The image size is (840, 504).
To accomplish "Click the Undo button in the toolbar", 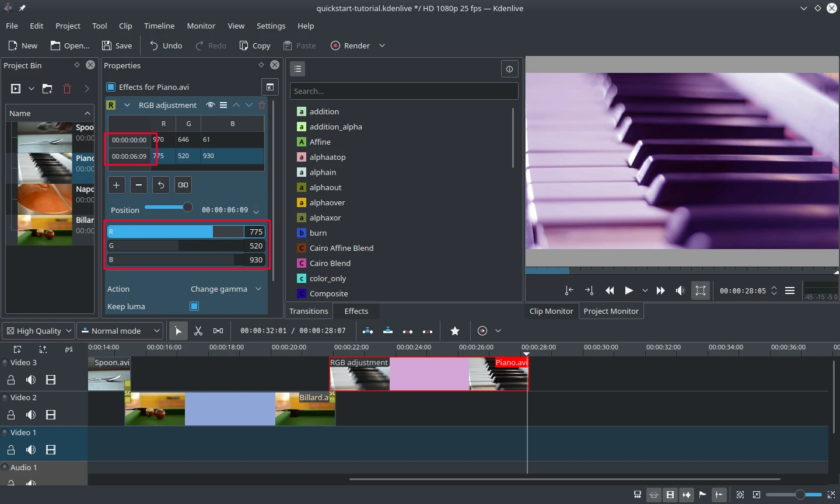I will [x=165, y=45].
